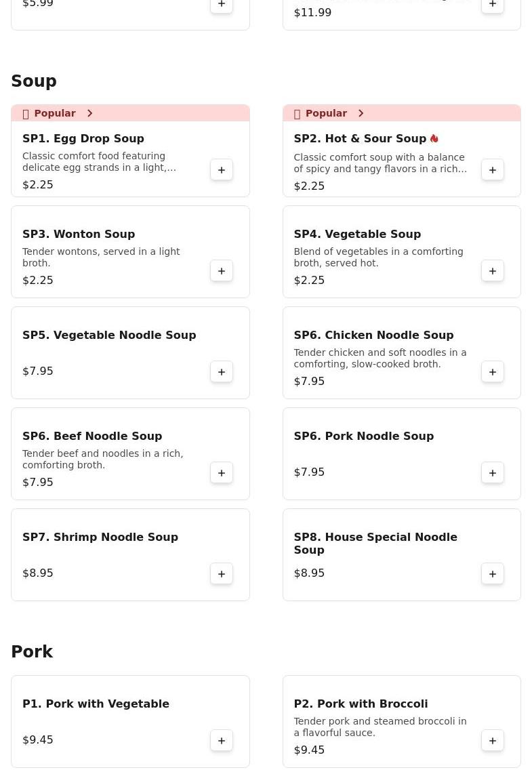Add P1 Pork with Vegetable plus icon
Image resolution: width=532 pixels, height=772 pixels.
click(222, 741)
